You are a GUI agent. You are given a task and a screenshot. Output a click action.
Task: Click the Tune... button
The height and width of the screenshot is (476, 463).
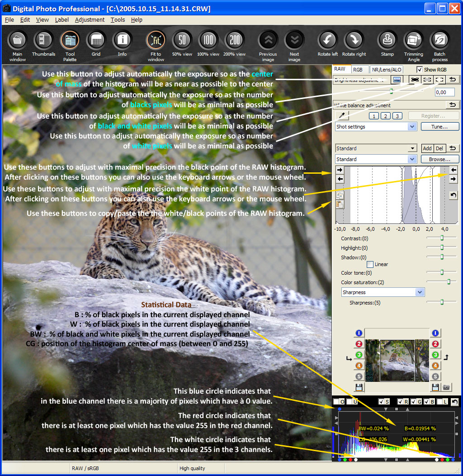click(x=439, y=127)
